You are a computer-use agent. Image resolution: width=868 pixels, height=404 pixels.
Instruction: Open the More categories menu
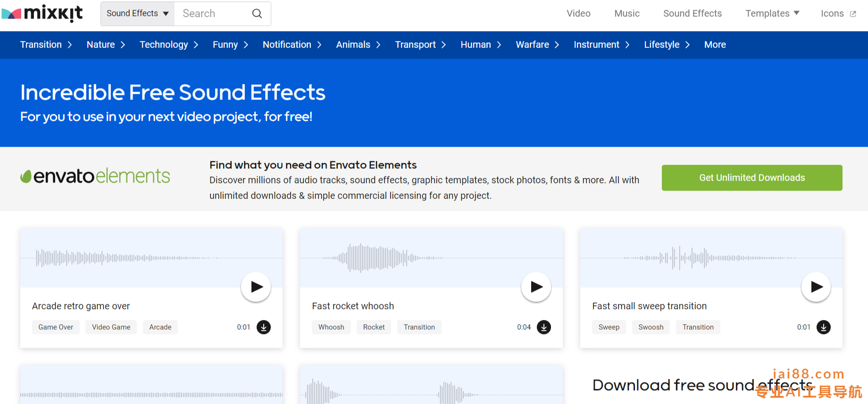[715, 45]
